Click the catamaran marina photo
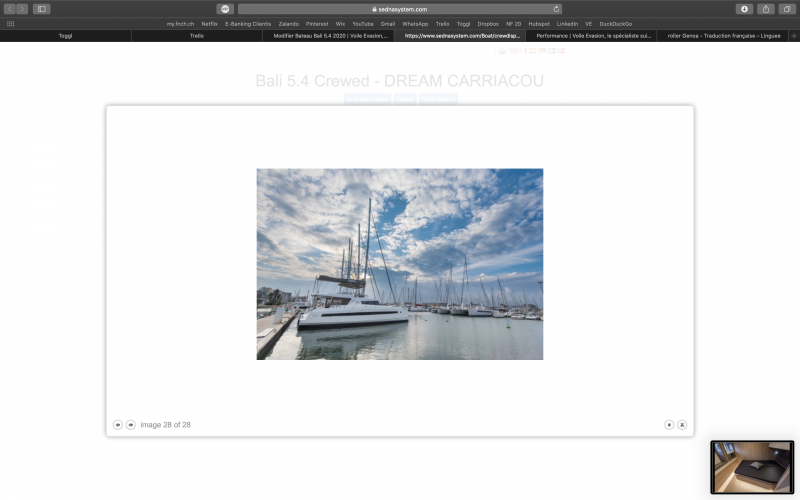The width and height of the screenshot is (800, 500). coord(399,264)
